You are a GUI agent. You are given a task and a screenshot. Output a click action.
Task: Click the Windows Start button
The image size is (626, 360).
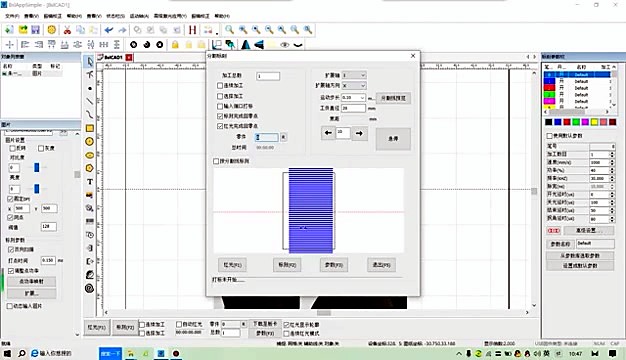click(7, 353)
